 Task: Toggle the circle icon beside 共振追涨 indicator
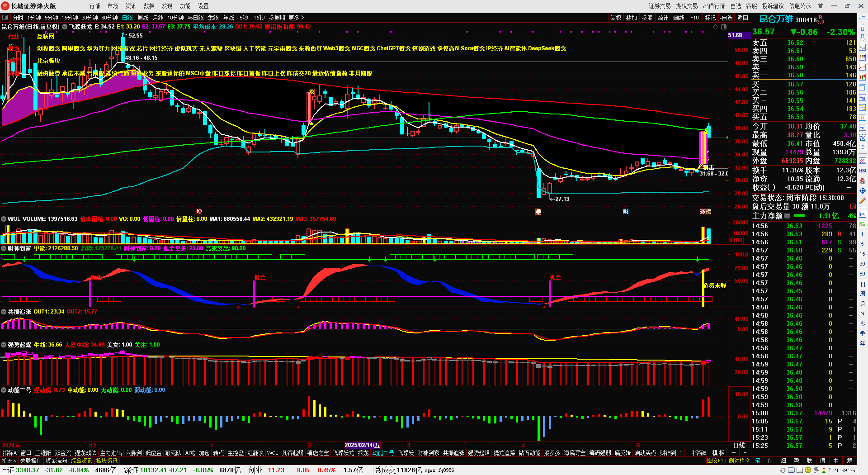coord(4,312)
